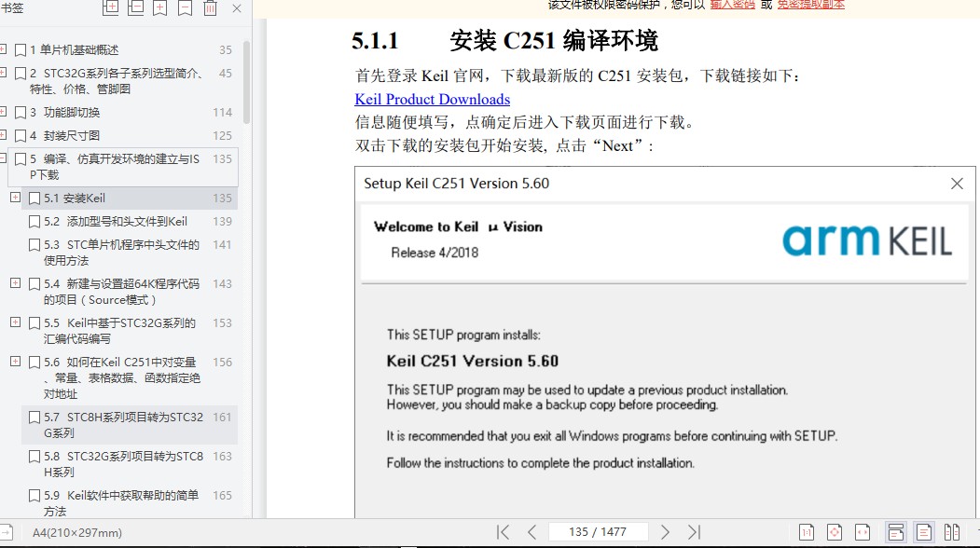Expand all bookmarks with the plus tree icon
The image size is (980, 548).
point(111,7)
